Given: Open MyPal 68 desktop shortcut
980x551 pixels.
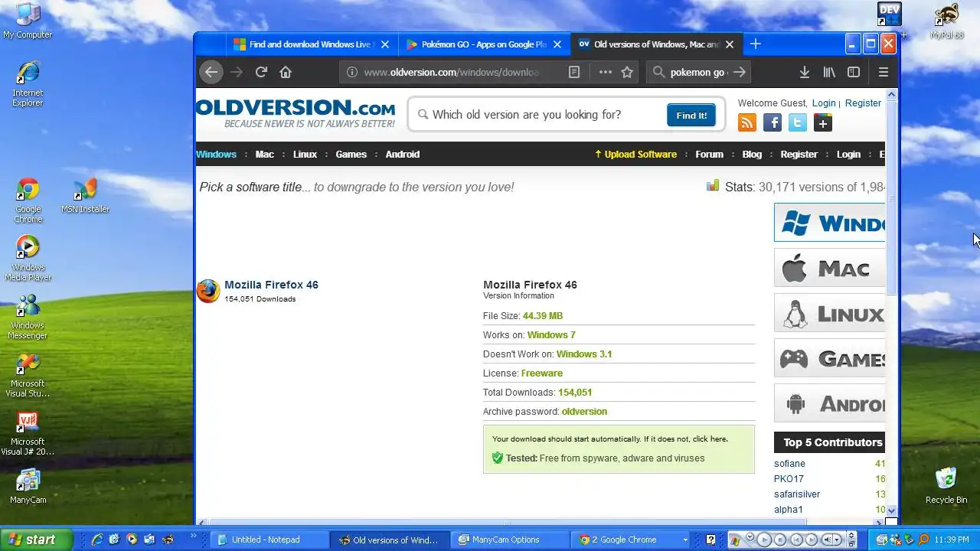Looking at the screenshot, I should (x=946, y=21).
